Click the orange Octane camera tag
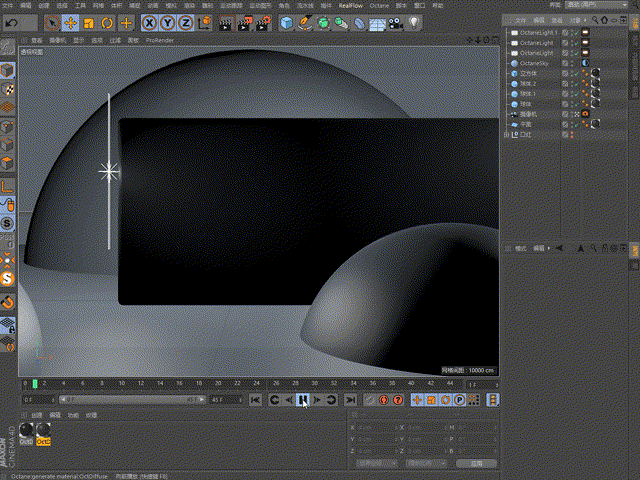Screen dimensions: 640x480 click(x=585, y=114)
